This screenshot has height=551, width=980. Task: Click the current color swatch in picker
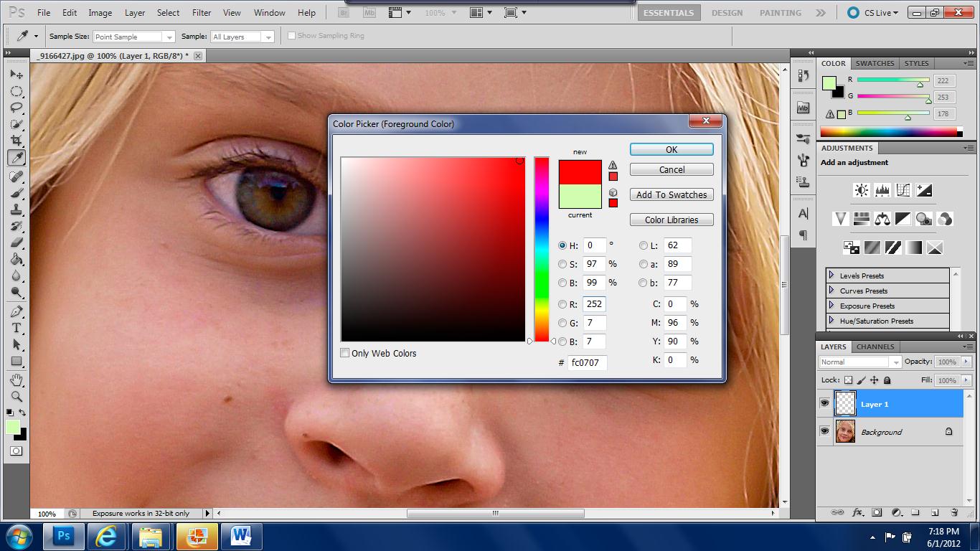coord(580,196)
